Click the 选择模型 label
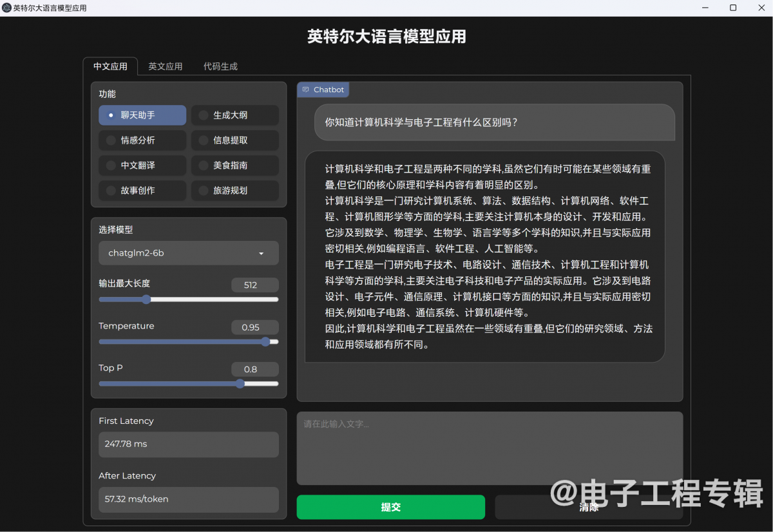773x532 pixels. pos(116,230)
